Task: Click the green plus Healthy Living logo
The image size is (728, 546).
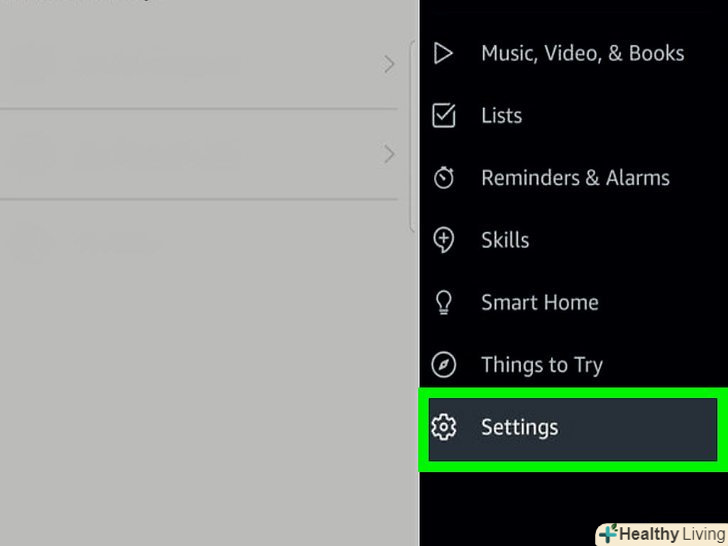Action: (x=608, y=534)
